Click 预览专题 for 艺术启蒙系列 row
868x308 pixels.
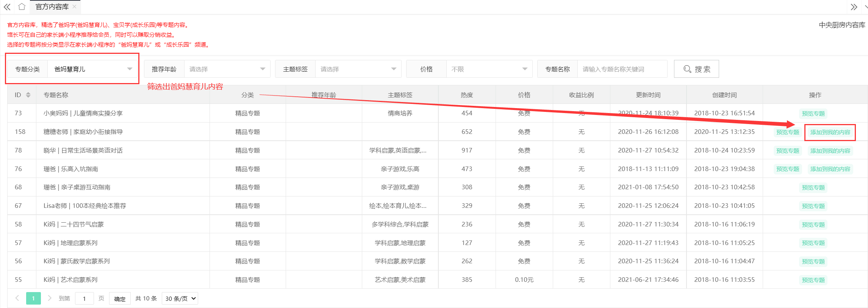click(813, 280)
